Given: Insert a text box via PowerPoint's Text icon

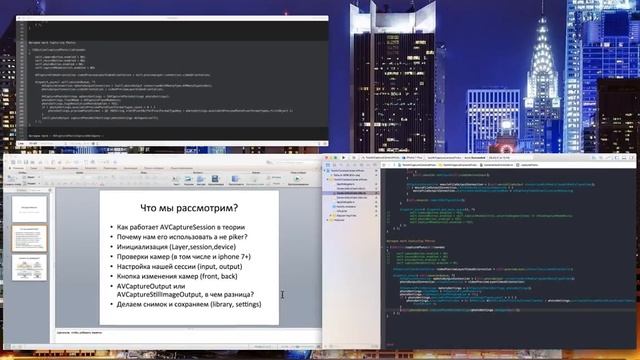Looking at the screenshot, I should [176, 178].
